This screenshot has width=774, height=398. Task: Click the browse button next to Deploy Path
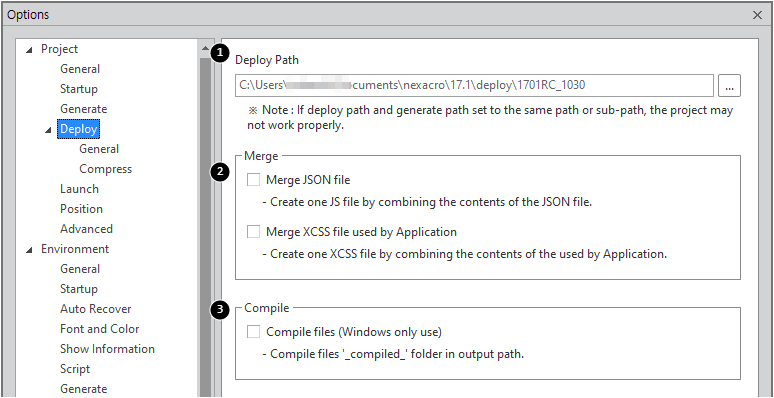coord(730,86)
